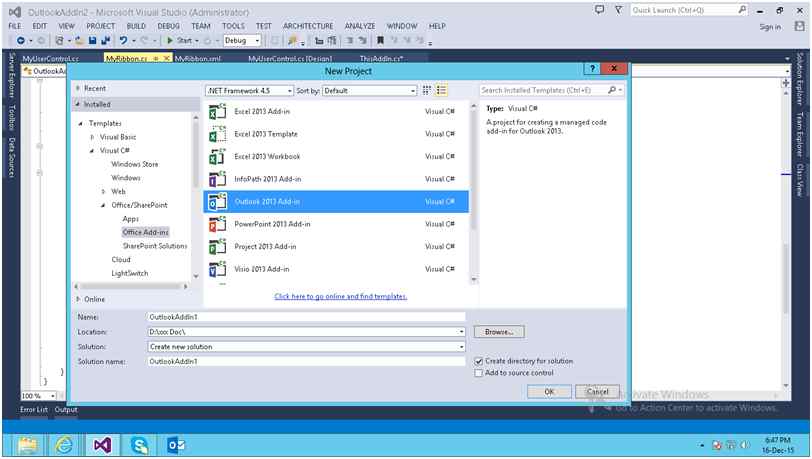Click the Navigate Backward toolbar icon
812x459 pixels.
(21, 40)
